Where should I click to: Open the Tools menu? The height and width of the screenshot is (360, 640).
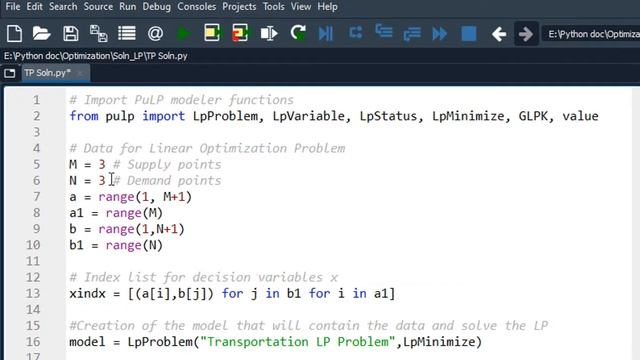point(273,7)
